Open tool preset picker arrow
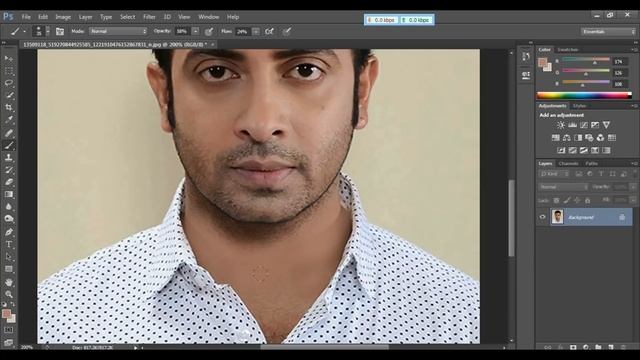 coord(24,31)
